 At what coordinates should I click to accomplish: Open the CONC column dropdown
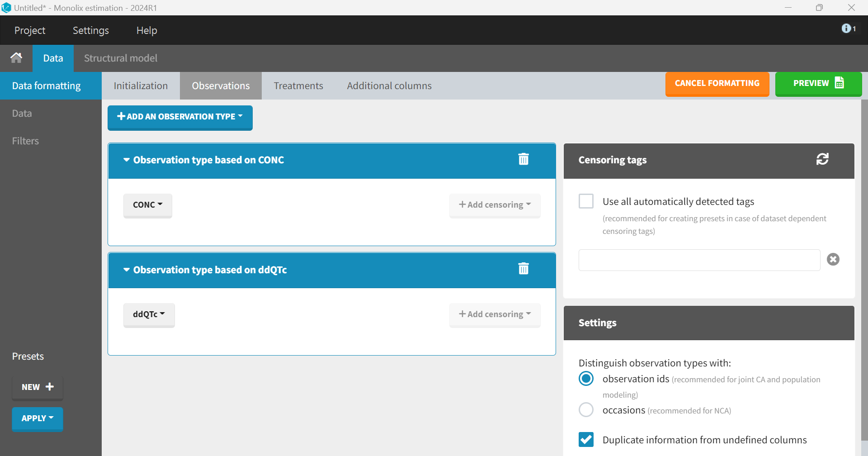pos(147,205)
